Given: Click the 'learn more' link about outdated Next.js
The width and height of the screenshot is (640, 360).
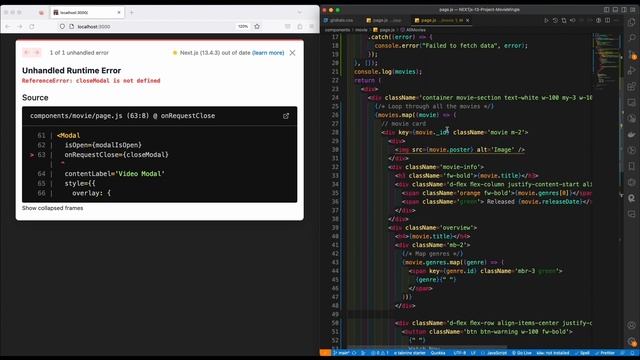Looking at the screenshot, I should (268, 53).
